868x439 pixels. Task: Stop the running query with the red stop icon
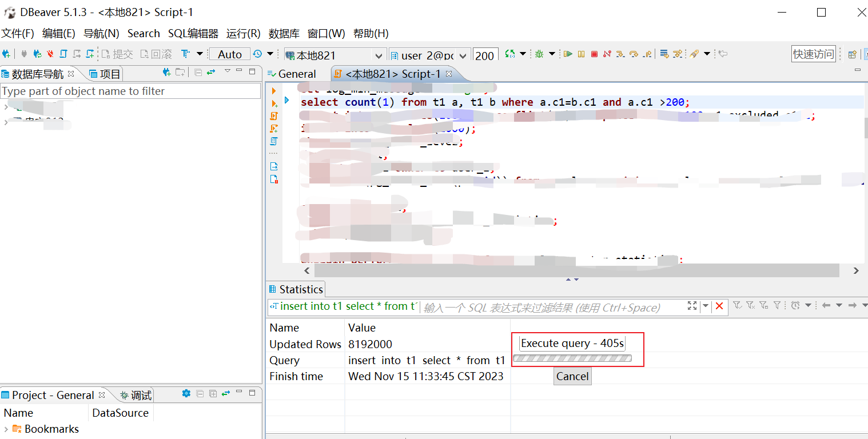[x=595, y=55]
